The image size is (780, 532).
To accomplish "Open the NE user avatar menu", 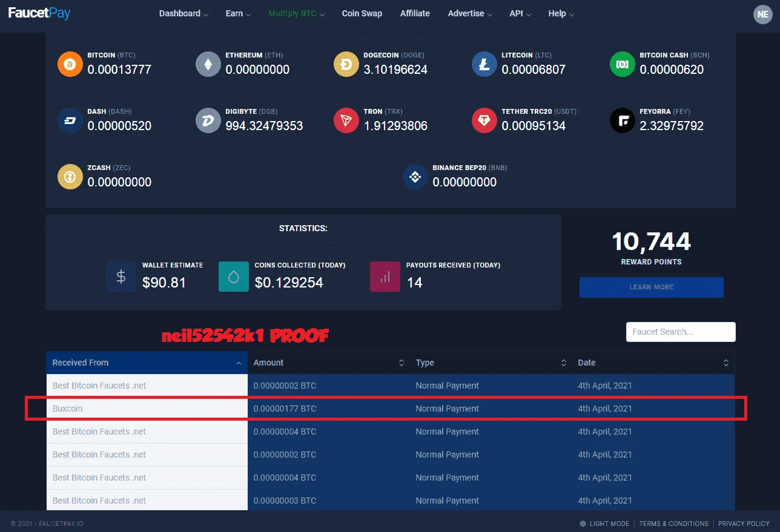I will click(762, 15).
